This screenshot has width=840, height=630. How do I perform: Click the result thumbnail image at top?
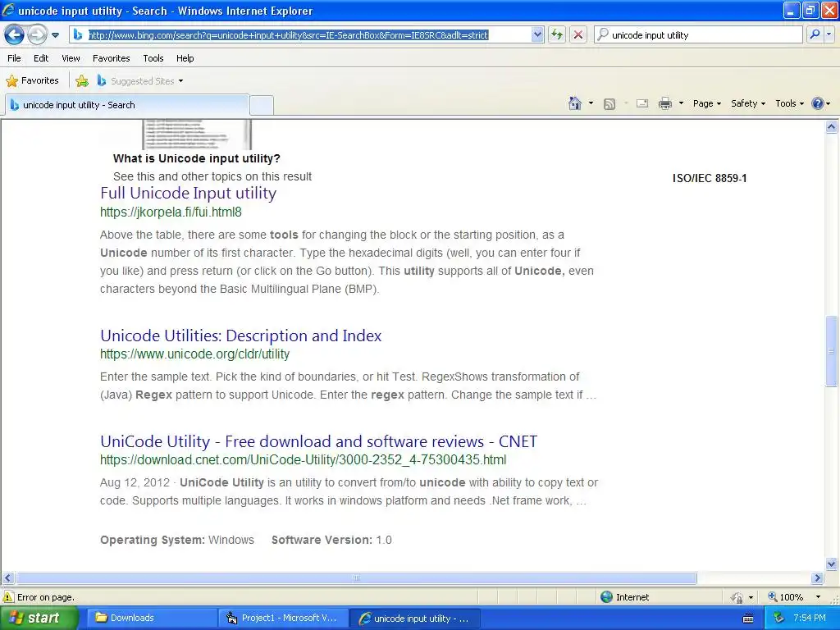tap(197, 135)
